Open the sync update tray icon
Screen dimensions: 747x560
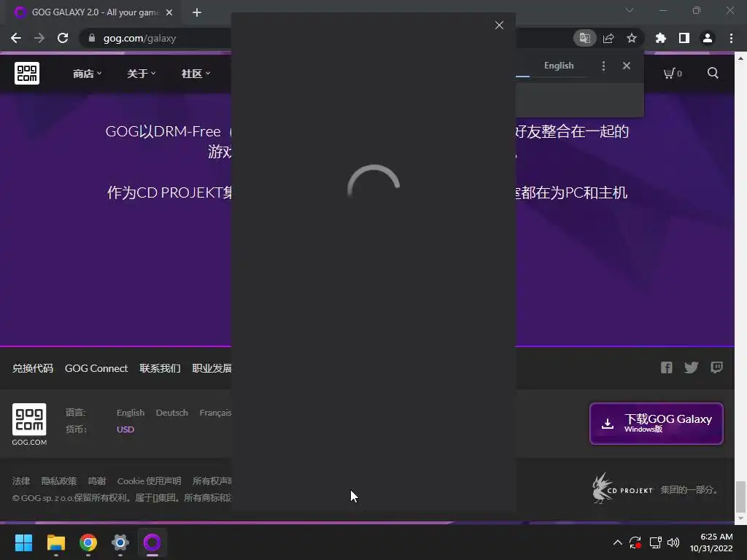click(635, 542)
